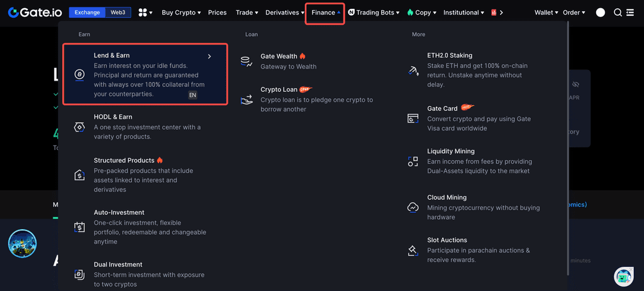The width and height of the screenshot is (644, 291).
Task: Click the Cloud Mining icon
Action: point(413,207)
